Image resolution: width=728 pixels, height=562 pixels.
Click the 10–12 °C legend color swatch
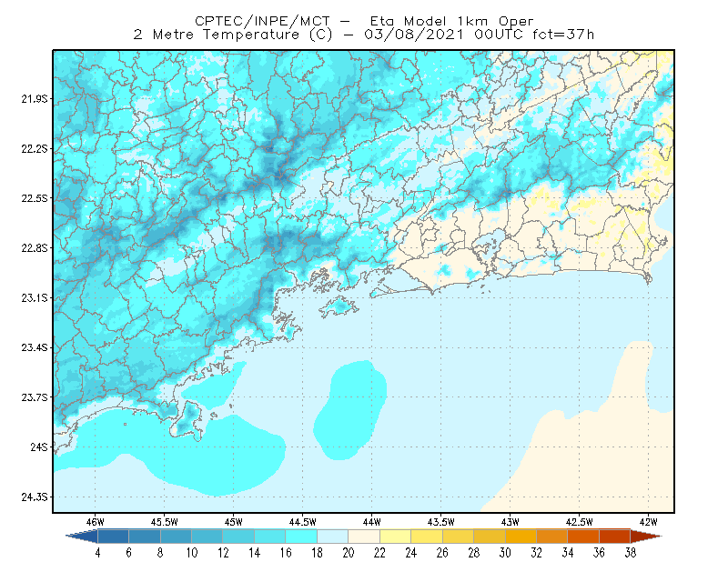tap(207, 537)
